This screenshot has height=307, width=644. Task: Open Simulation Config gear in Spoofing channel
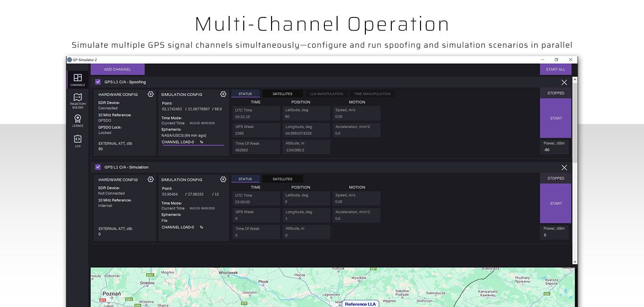pos(223,94)
